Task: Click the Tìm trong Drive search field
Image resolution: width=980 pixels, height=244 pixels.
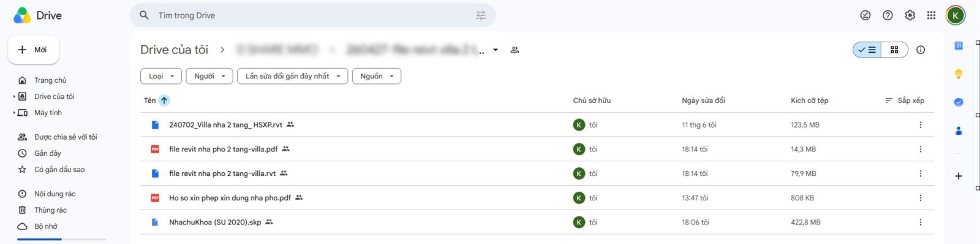Action: pyautogui.click(x=312, y=15)
